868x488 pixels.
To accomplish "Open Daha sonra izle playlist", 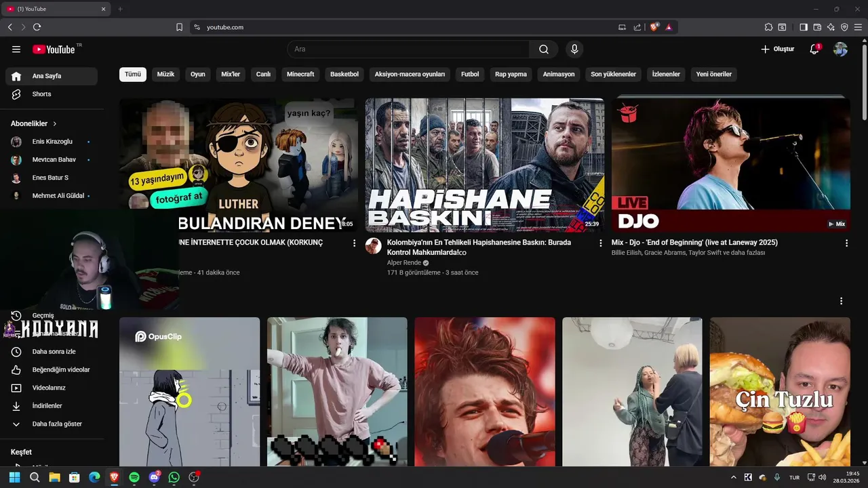I will pos(52,352).
